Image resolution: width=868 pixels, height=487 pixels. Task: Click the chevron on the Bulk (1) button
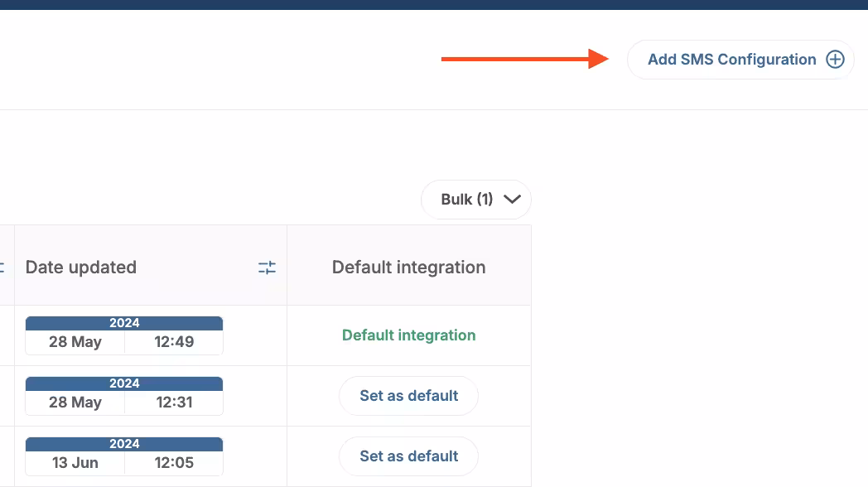tap(511, 199)
